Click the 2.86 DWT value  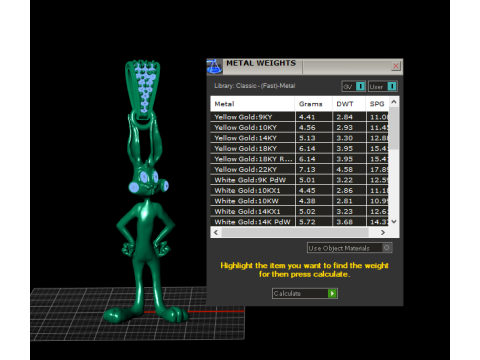click(344, 190)
